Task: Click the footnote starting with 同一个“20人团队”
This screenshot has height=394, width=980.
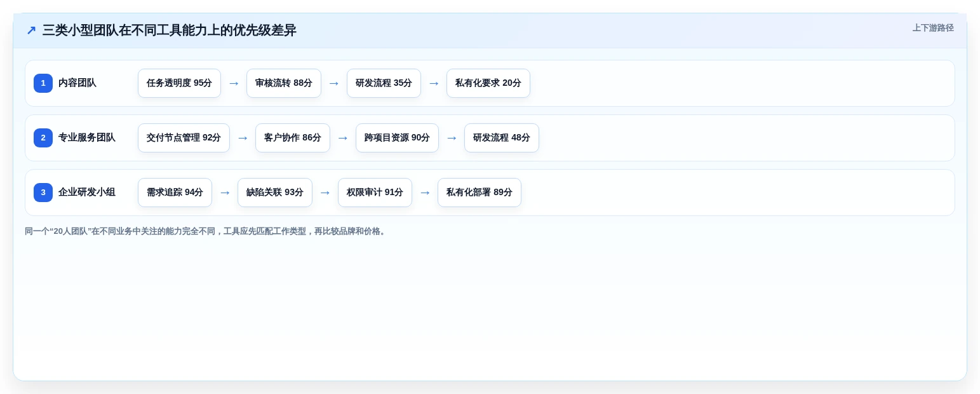Action: pos(206,231)
